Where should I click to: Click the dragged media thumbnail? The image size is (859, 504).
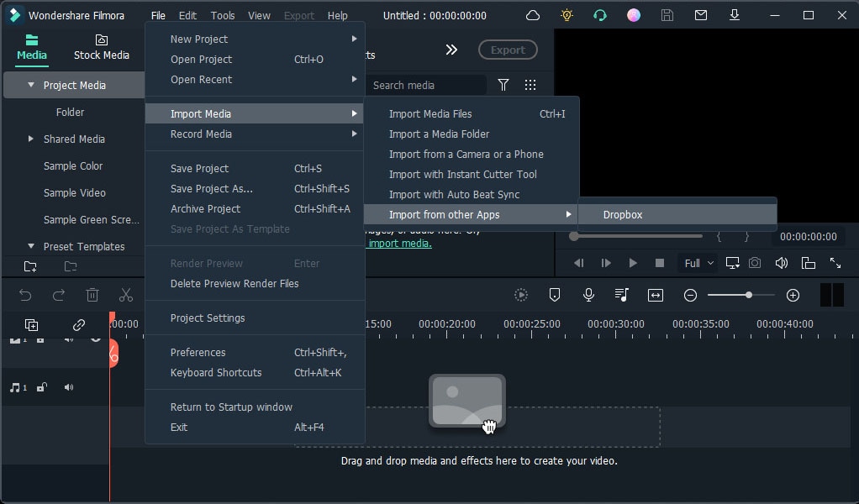[466, 402]
